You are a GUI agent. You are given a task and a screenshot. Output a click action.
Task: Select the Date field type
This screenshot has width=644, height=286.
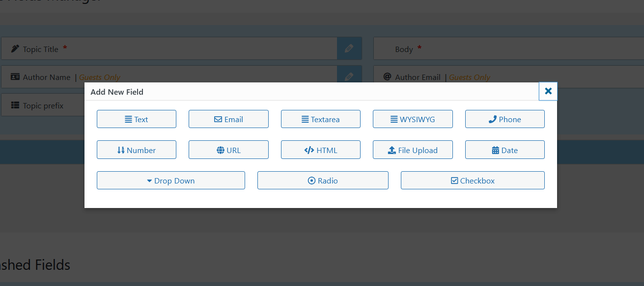505,150
